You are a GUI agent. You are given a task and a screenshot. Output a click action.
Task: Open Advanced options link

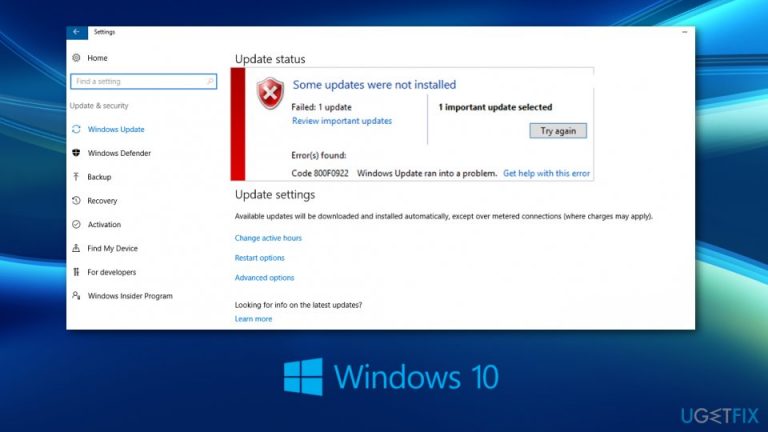click(264, 278)
